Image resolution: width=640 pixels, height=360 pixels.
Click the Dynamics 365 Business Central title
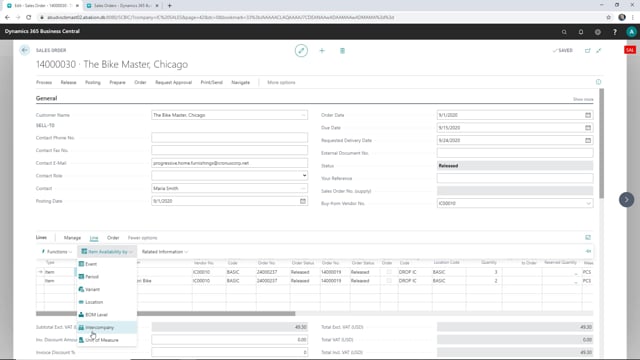(x=42, y=31)
